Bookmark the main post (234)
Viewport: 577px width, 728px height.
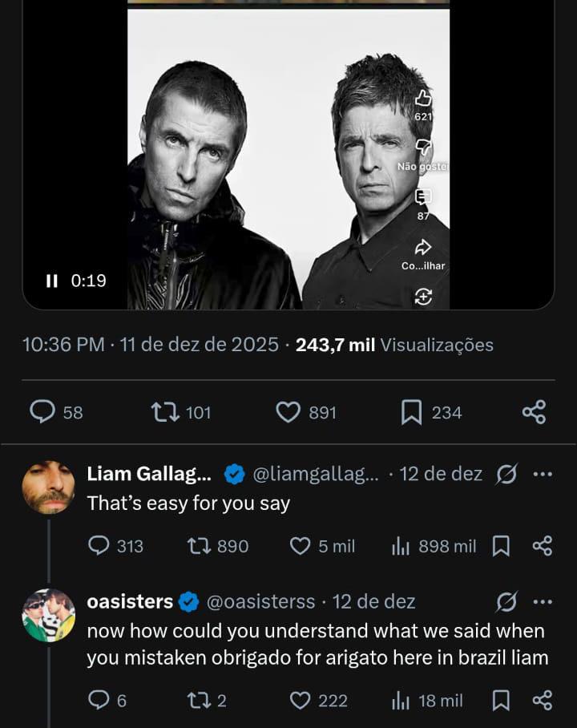tap(411, 412)
